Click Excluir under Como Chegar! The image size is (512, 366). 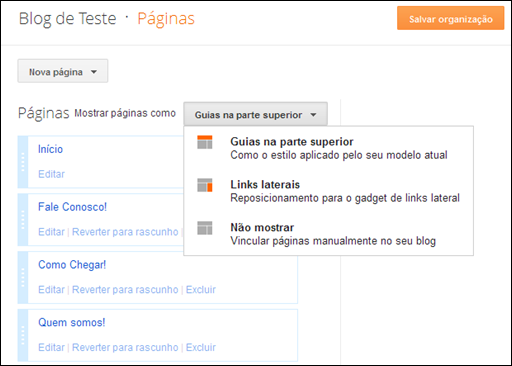tap(201, 289)
